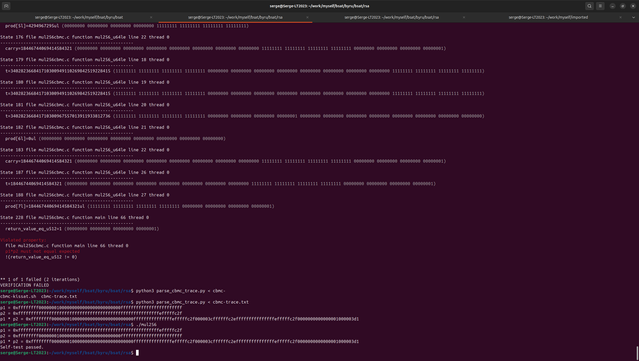Click the p2 value in parse script output

[x=91, y=314]
